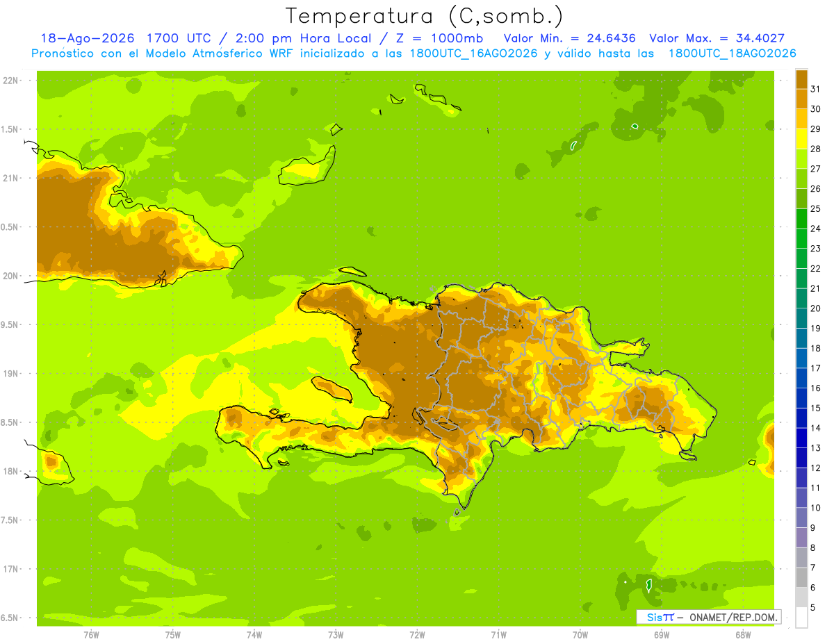The image size is (834, 644).
Task: Click the '70W' longitude axis label
Action: pos(580,634)
